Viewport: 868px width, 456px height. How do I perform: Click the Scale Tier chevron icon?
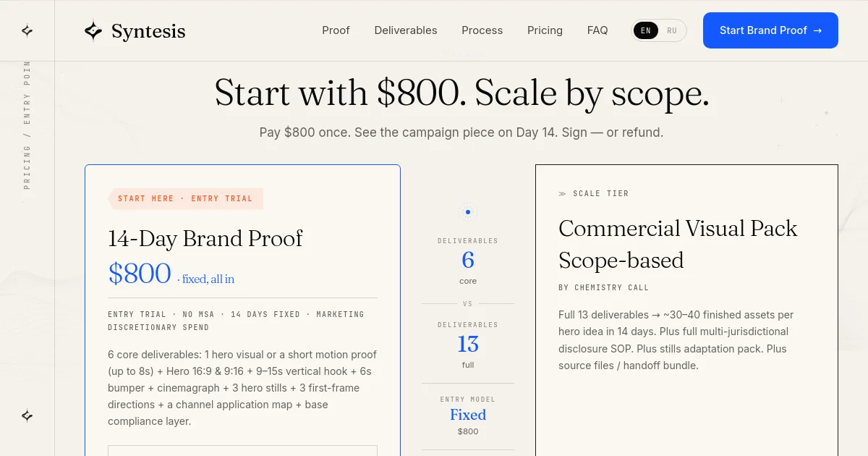(562, 194)
